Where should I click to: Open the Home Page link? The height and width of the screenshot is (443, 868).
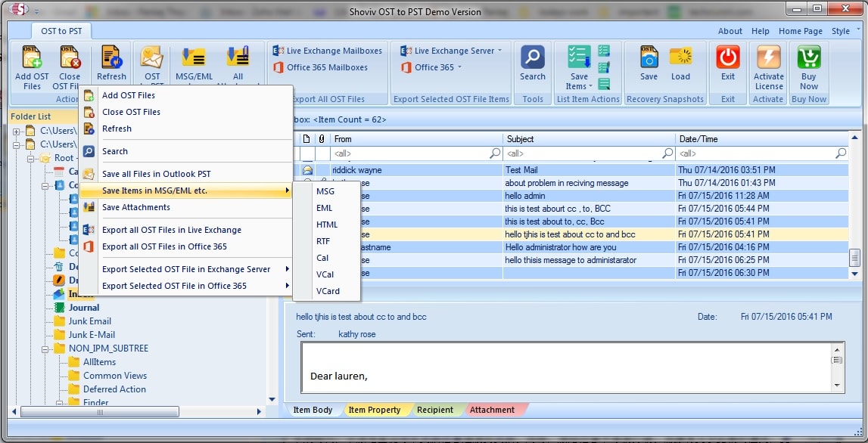coord(801,32)
